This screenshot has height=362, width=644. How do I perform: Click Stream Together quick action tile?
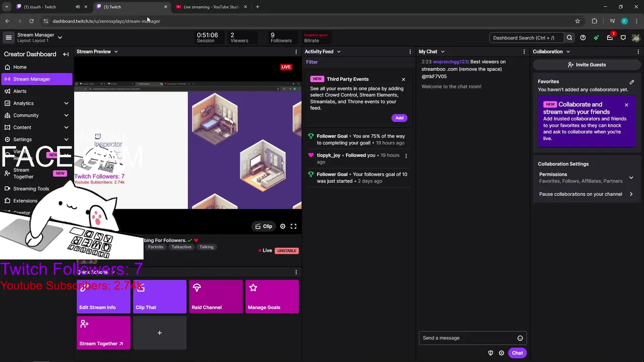coord(104,333)
